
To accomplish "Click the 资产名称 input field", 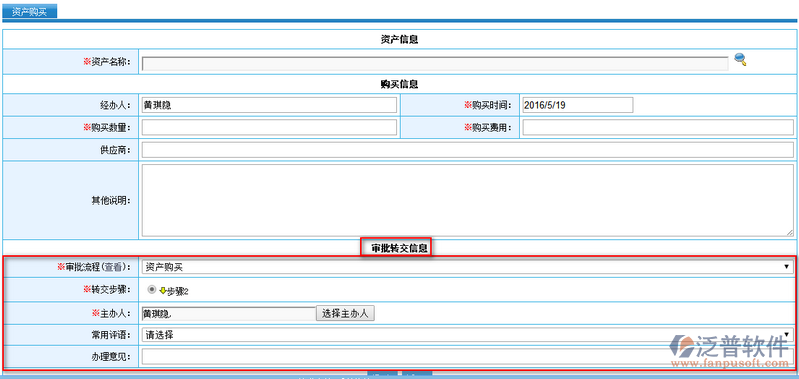I will click(x=435, y=63).
